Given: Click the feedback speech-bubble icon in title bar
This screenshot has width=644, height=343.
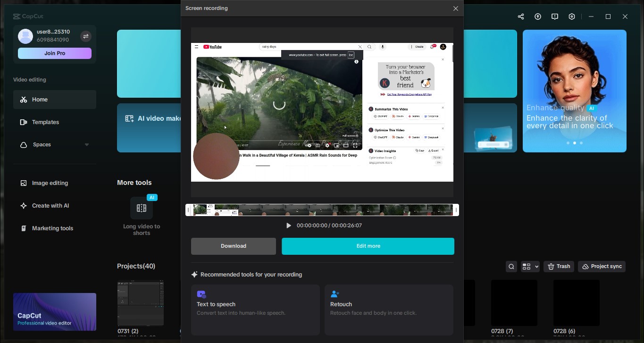Looking at the screenshot, I should pos(555,17).
